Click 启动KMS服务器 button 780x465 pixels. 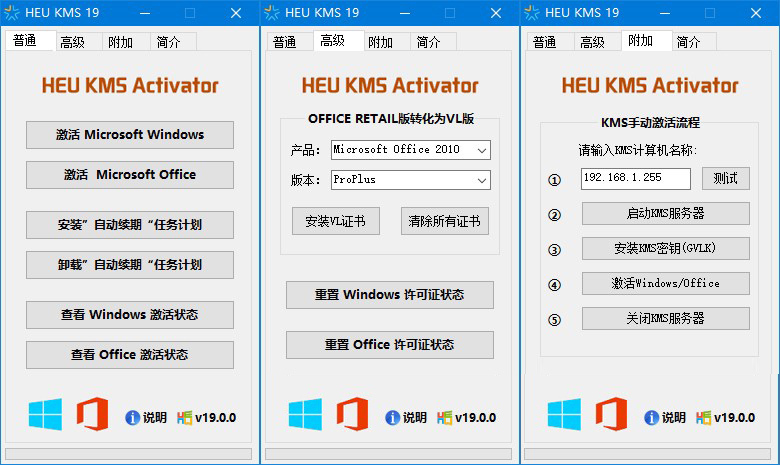click(x=666, y=213)
